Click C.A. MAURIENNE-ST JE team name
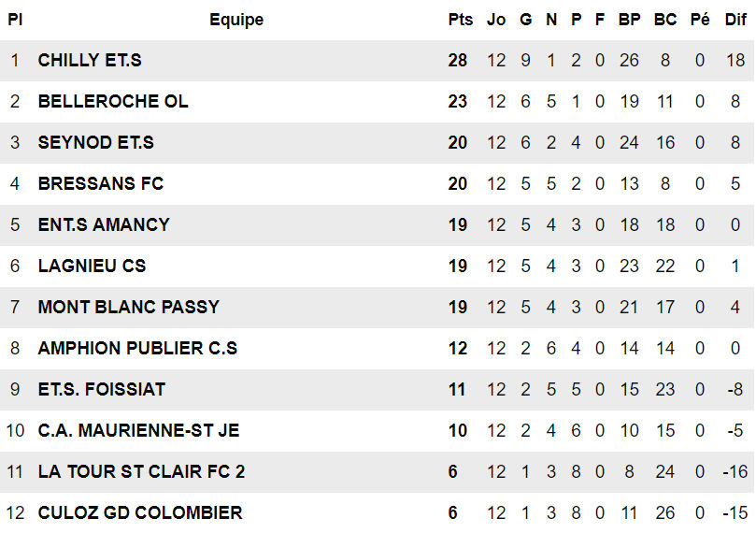The height and width of the screenshot is (533, 756). coord(138,431)
